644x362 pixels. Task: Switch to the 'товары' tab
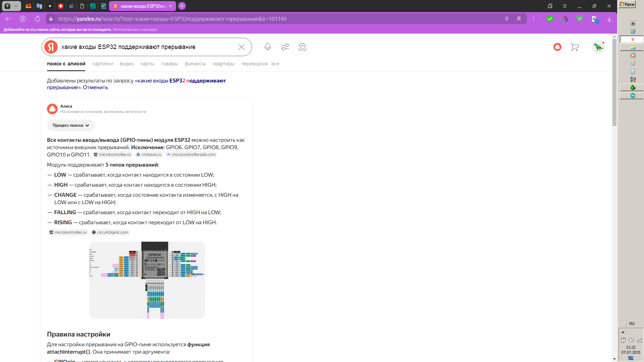pos(169,64)
